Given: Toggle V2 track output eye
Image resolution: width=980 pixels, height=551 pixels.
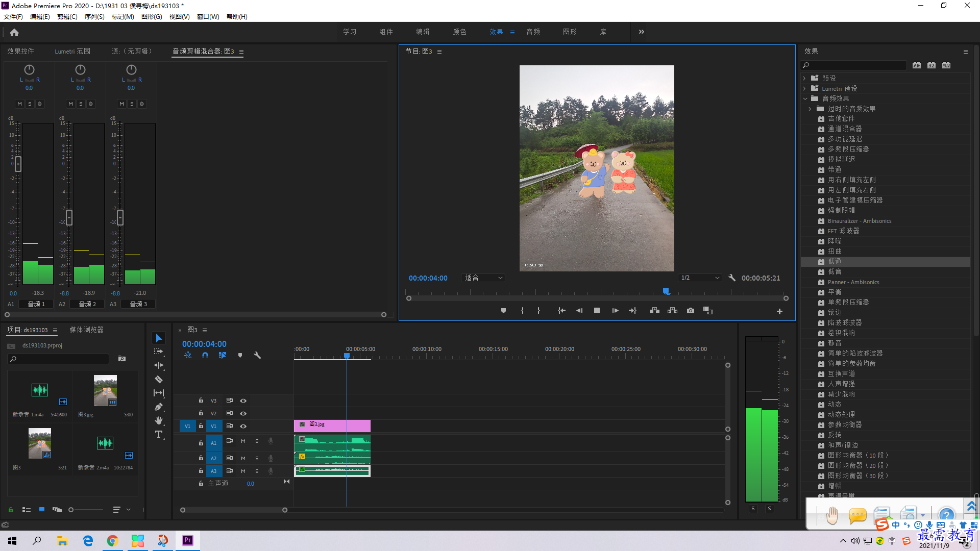Looking at the screenshot, I should tap(243, 413).
